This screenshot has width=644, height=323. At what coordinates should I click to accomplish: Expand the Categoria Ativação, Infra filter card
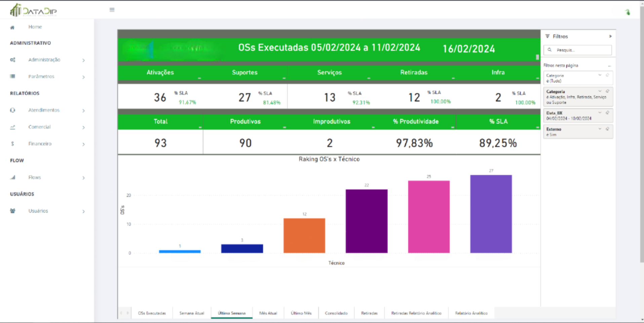pos(600,91)
